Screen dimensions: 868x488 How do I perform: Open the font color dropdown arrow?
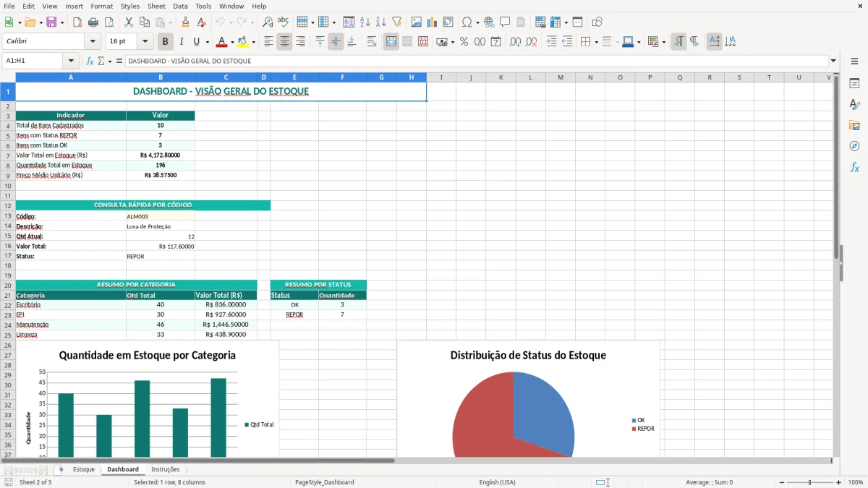click(232, 42)
